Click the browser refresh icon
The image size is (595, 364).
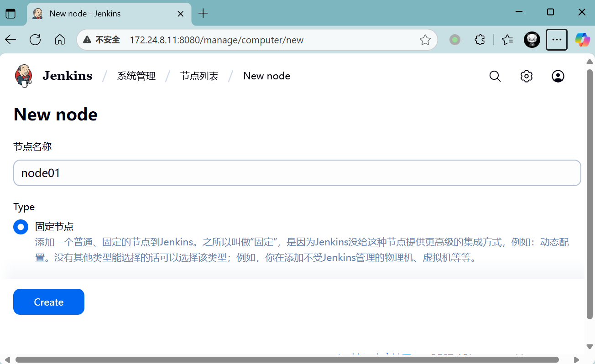click(35, 40)
